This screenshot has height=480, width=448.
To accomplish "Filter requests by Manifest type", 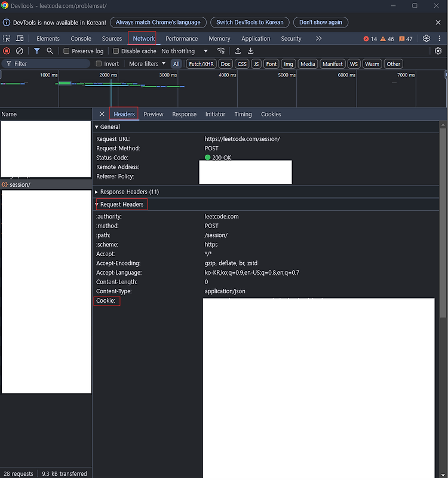I will (333, 64).
